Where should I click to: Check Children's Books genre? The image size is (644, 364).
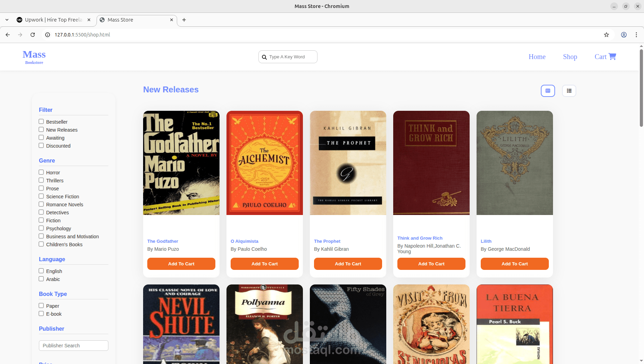tap(41, 244)
